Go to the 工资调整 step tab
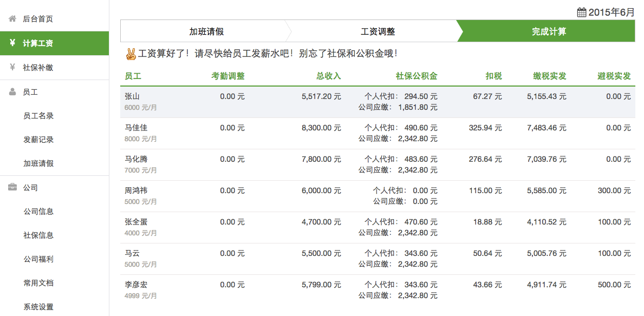This screenshot has height=316, width=644. click(x=378, y=31)
